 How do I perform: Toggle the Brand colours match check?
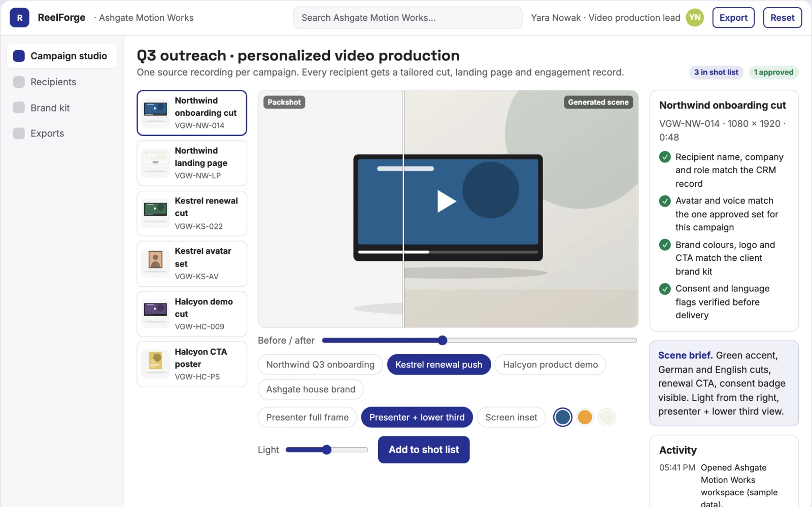(665, 245)
